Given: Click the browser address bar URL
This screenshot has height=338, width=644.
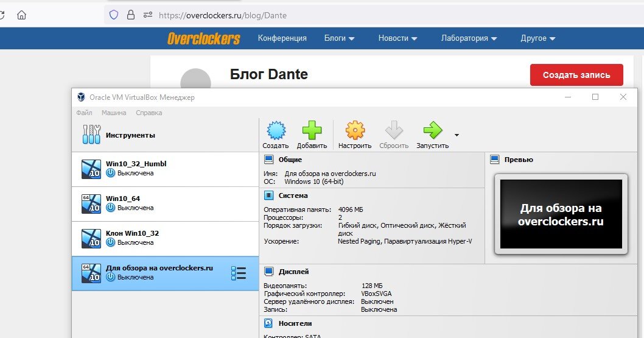Looking at the screenshot, I should point(223,16).
